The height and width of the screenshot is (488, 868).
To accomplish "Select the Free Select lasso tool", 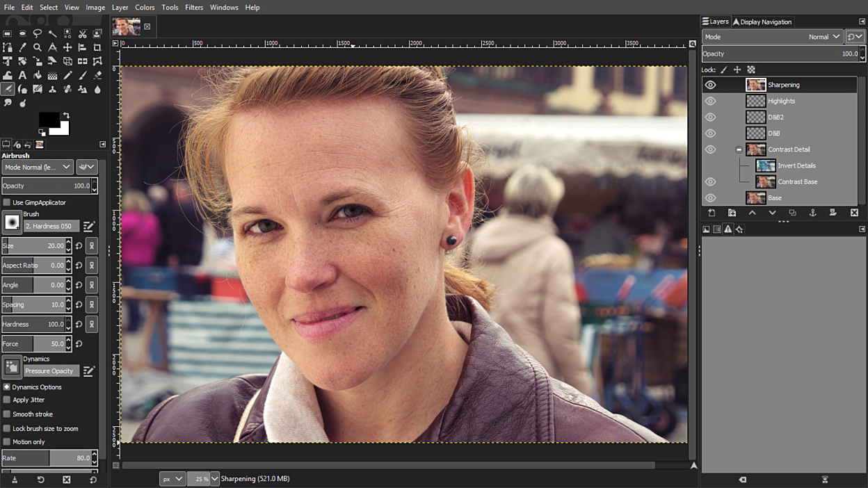I will click(38, 33).
